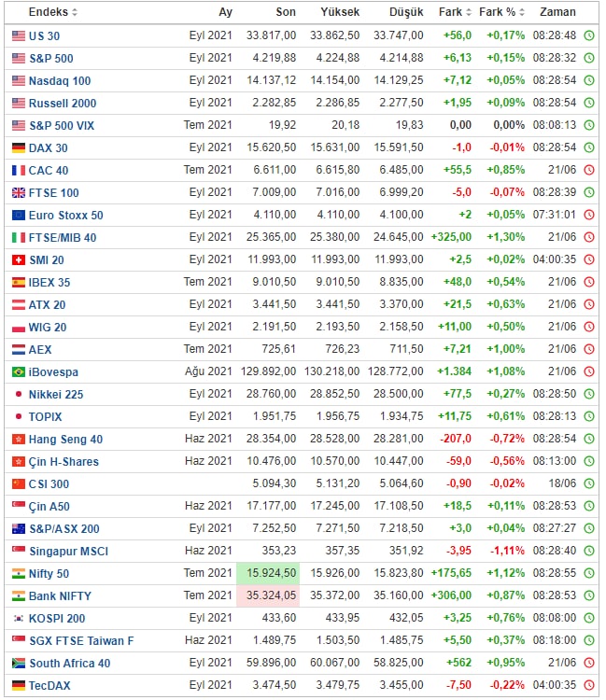Image resolution: width=606 pixels, height=700 pixels.
Task: Click the clock icon in the Nifty 50 row
Action: [x=589, y=573]
